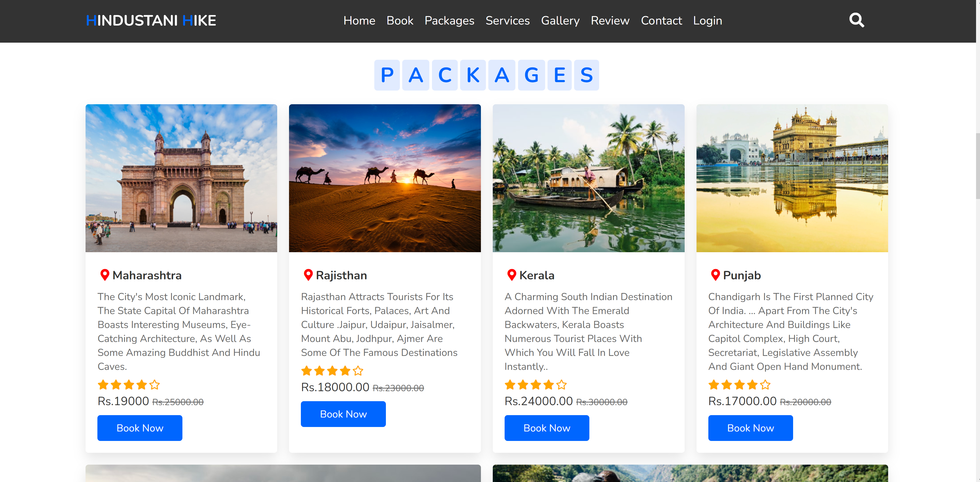
Task: Click the Kerala location pin icon
Action: point(512,275)
